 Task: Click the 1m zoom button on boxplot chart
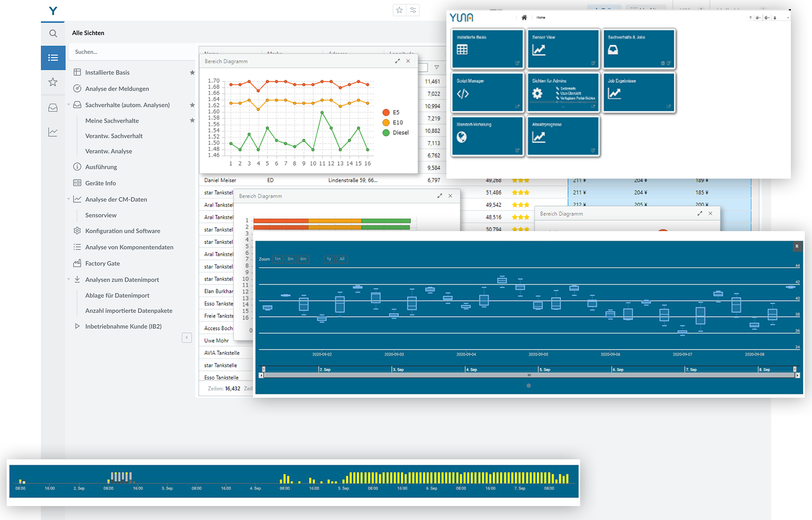[278, 259]
